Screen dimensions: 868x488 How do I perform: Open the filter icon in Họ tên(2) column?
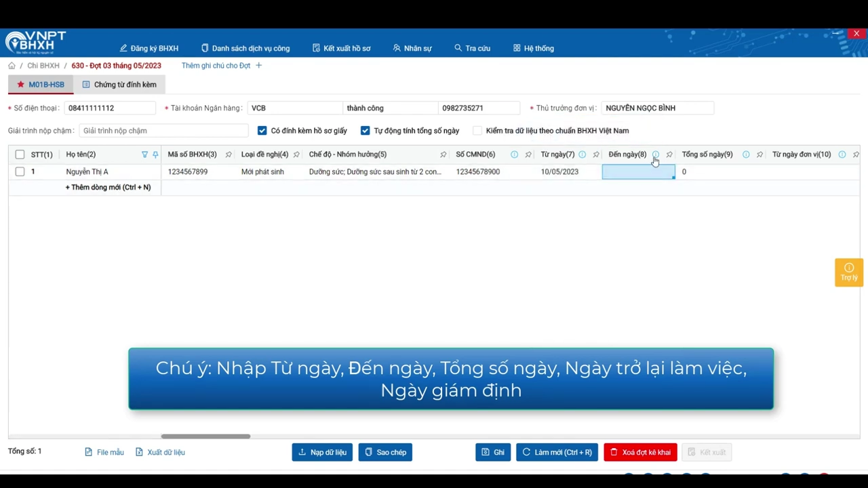click(144, 155)
